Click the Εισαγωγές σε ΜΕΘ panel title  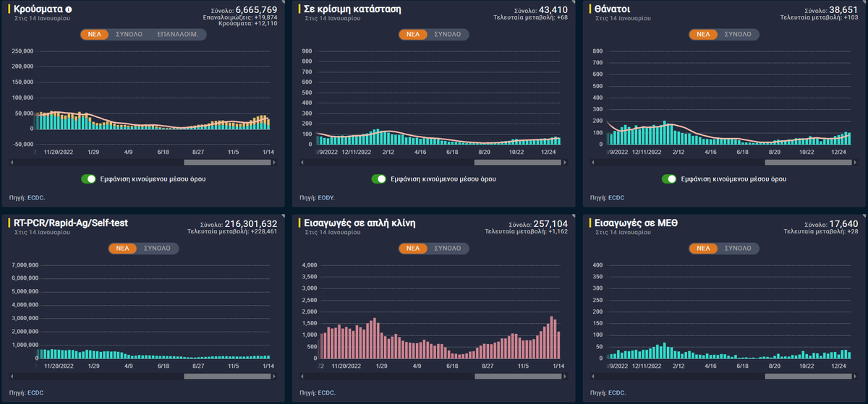click(637, 223)
